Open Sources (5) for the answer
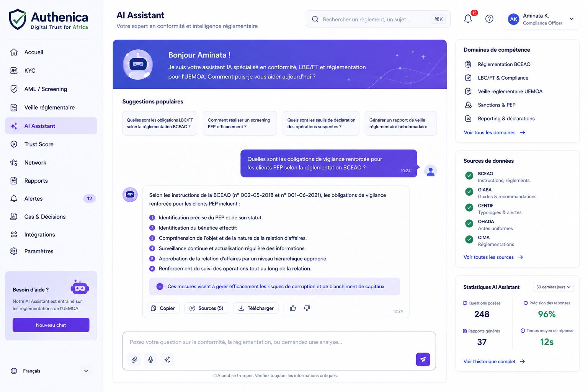Screen dimensions: 588x392 pyautogui.click(x=206, y=308)
